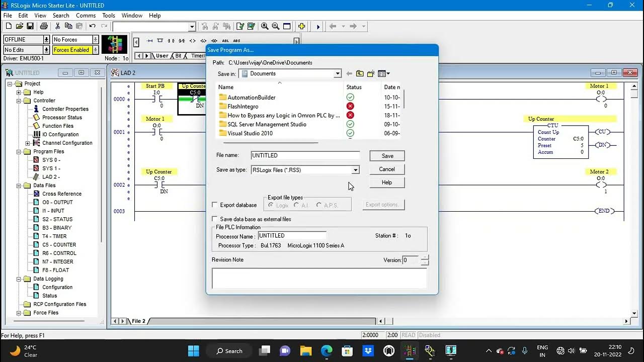Collapse the Controller folder in tree
This screenshot has width=644, height=362.
[x=19, y=101]
